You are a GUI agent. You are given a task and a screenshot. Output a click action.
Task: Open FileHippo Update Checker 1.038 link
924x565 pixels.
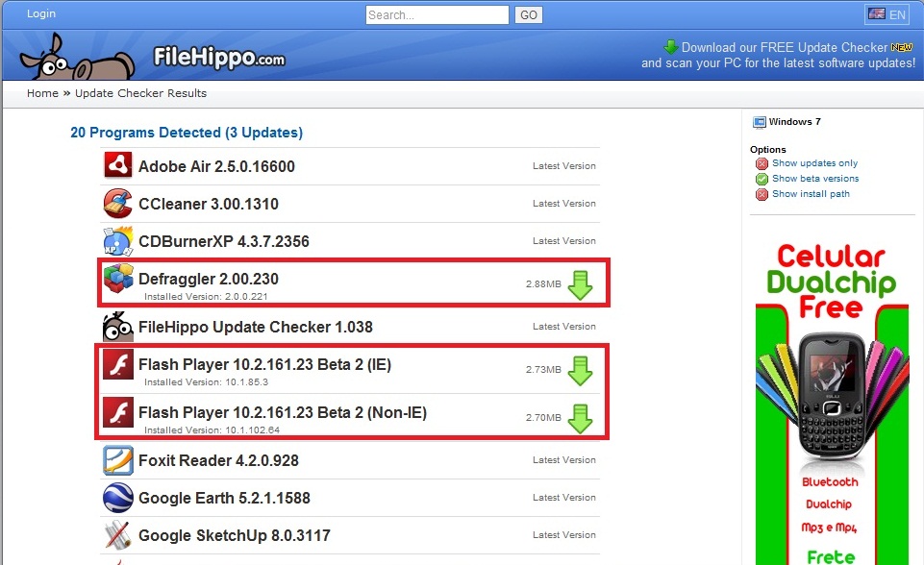pos(256,327)
